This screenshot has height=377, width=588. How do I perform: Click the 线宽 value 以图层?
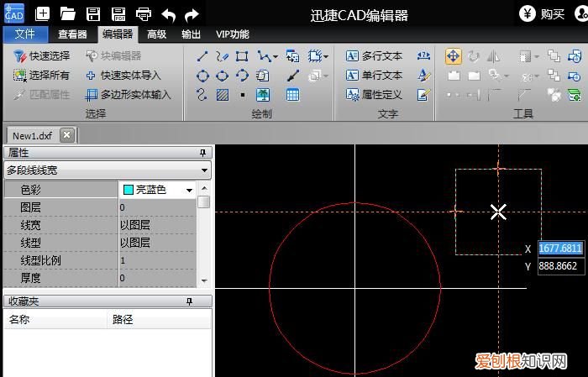click(x=158, y=225)
